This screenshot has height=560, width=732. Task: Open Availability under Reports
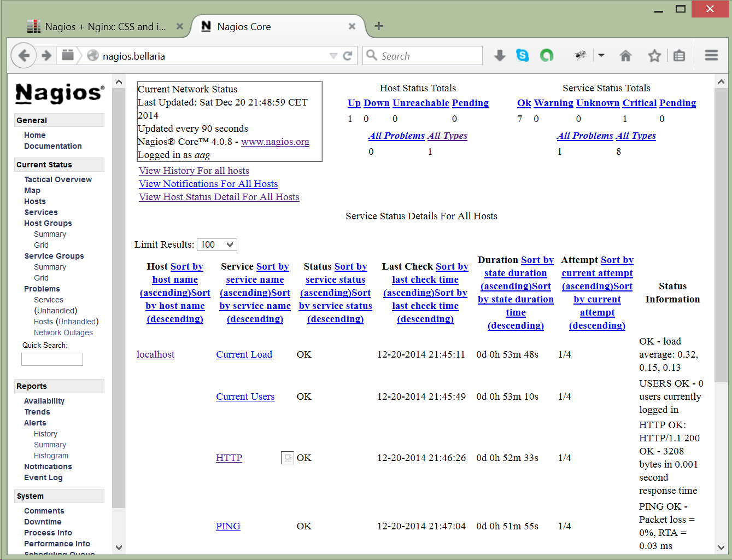point(44,401)
